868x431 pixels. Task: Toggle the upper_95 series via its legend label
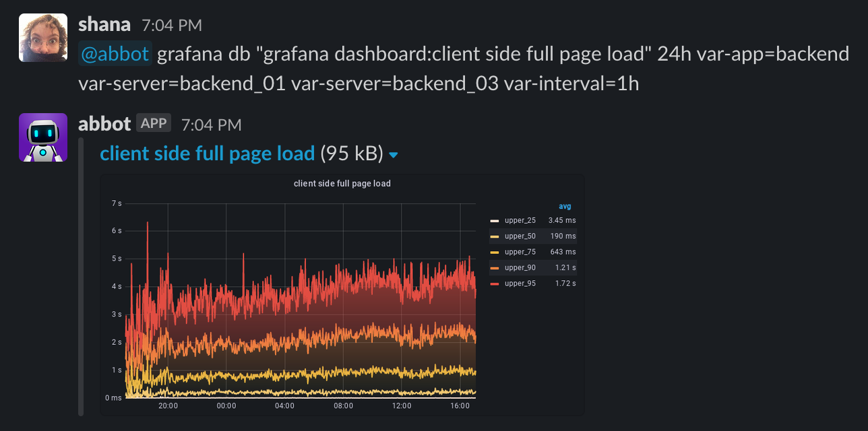pyautogui.click(x=524, y=284)
